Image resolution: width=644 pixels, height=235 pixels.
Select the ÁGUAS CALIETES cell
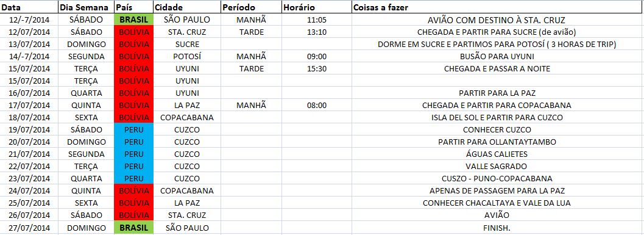497,154
